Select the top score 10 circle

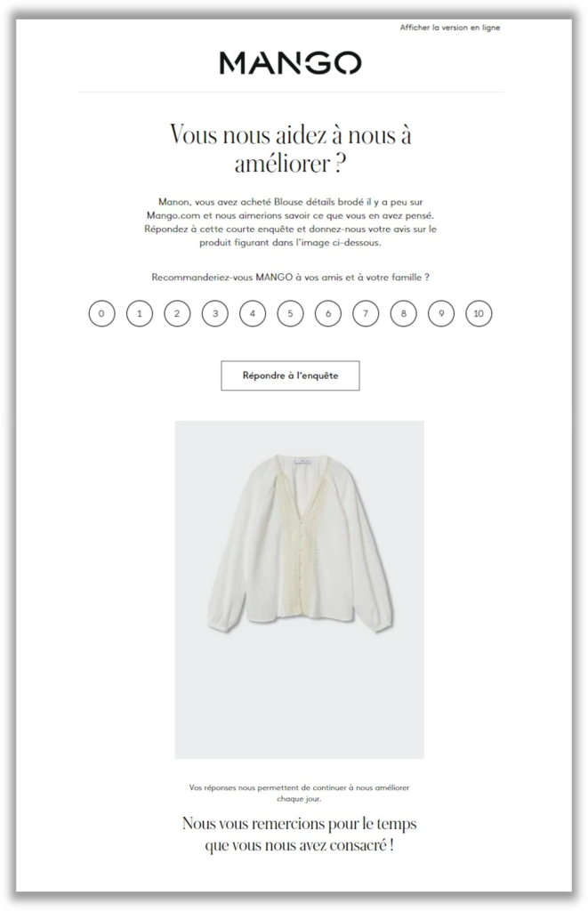(479, 314)
